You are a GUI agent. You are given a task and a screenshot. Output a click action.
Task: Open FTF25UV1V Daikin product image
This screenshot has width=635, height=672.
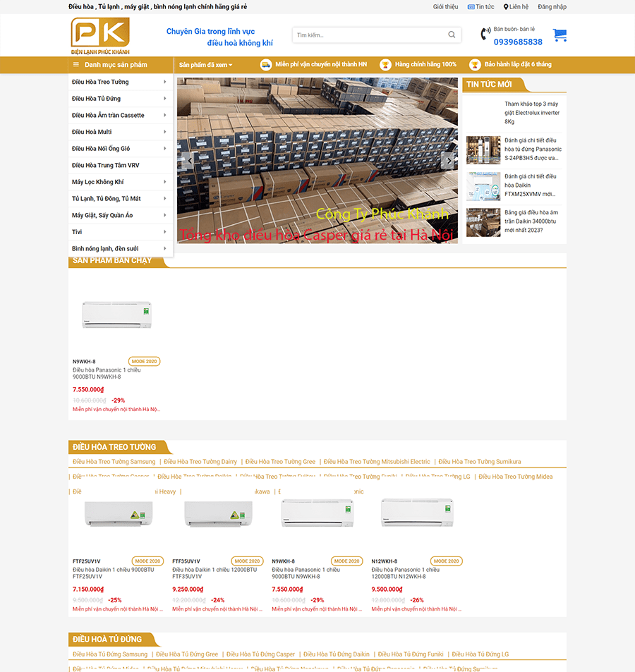coord(119,513)
